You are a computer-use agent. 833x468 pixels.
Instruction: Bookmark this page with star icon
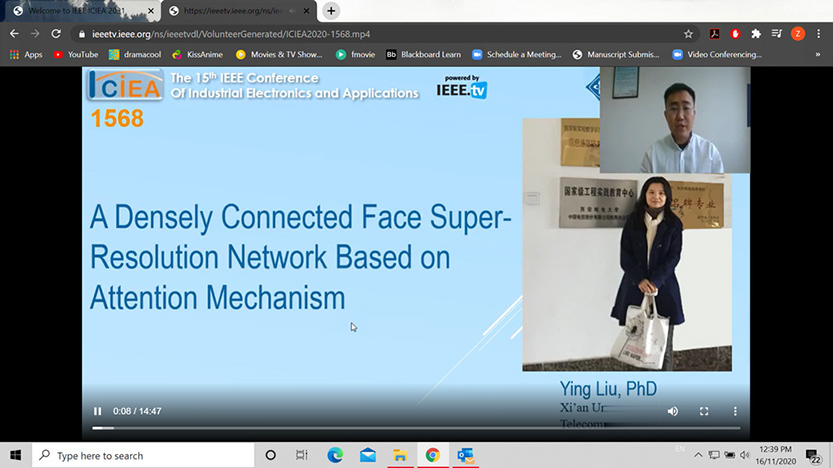pyautogui.click(x=688, y=34)
